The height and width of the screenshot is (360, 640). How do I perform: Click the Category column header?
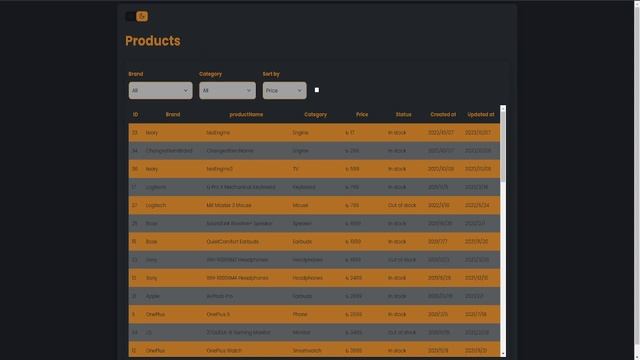click(315, 115)
